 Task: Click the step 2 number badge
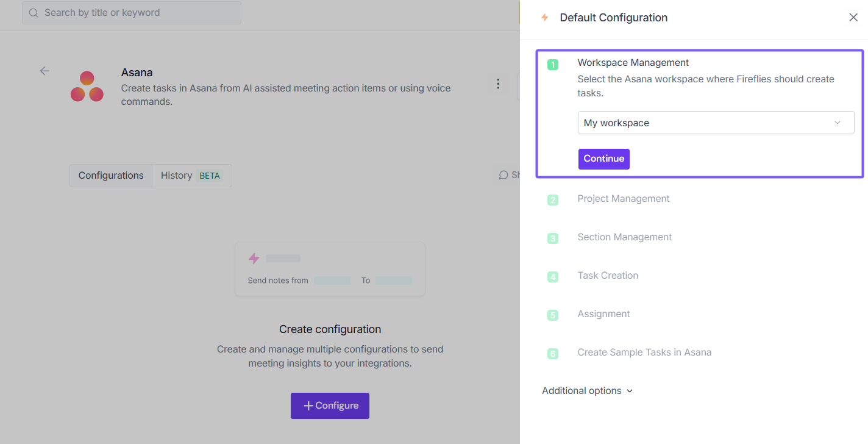click(553, 200)
